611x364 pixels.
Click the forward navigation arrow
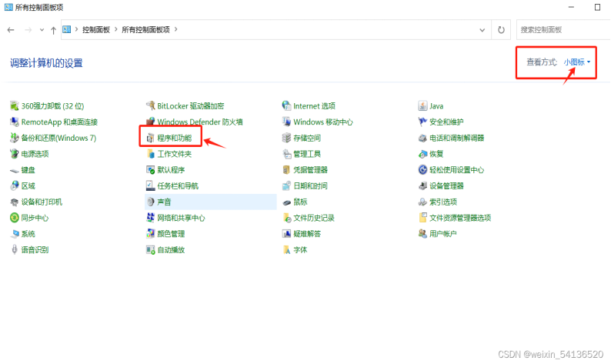point(28,30)
